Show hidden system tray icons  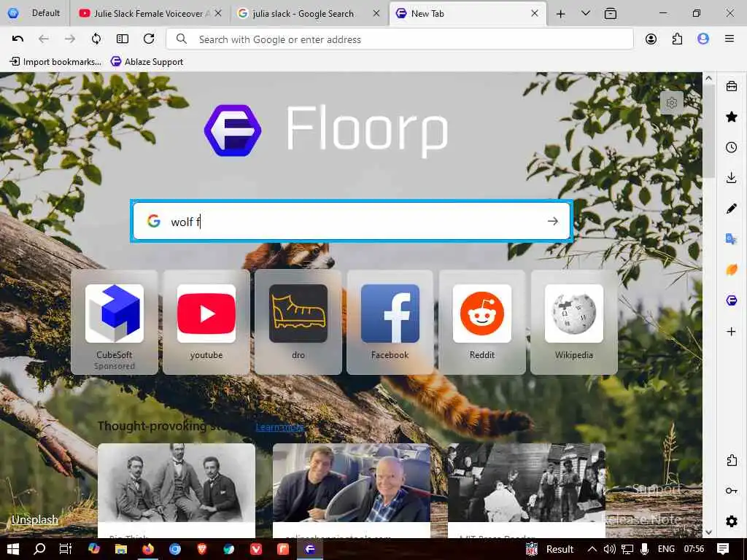click(592, 549)
